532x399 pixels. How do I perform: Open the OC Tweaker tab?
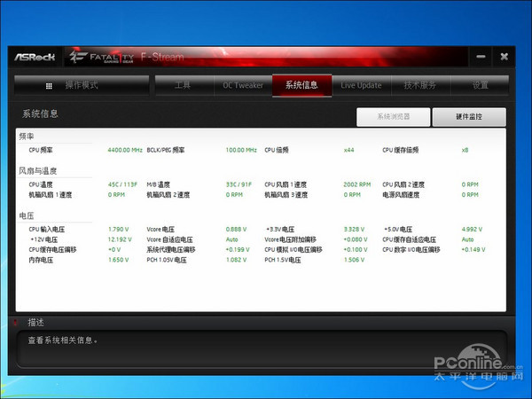243,85
